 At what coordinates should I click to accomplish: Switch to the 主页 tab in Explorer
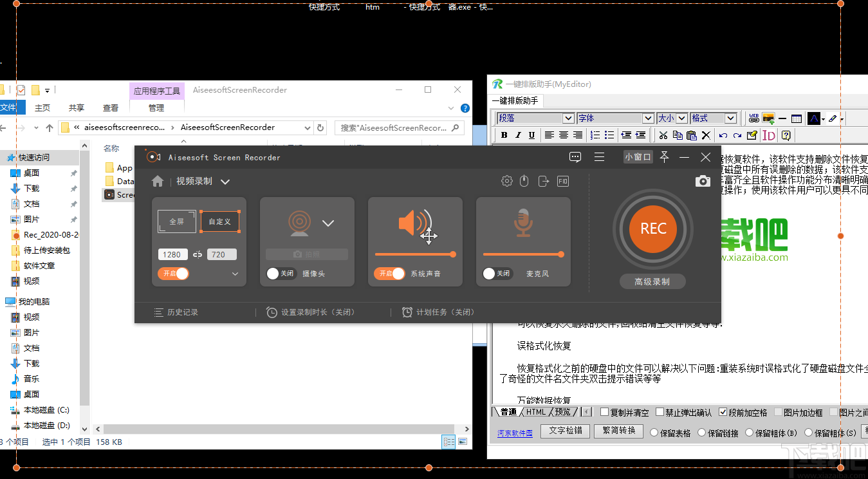coord(42,108)
